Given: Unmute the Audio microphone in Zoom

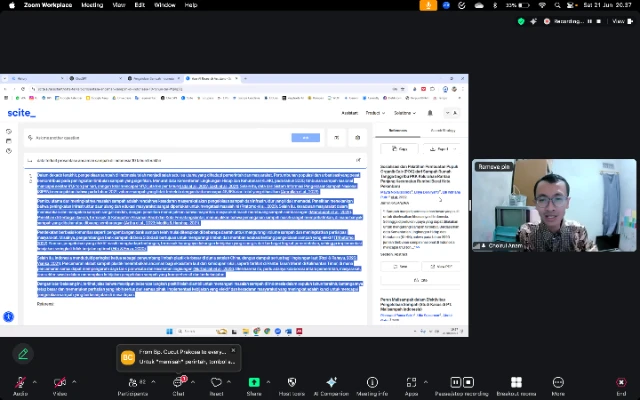Looking at the screenshot, I should tap(20, 382).
